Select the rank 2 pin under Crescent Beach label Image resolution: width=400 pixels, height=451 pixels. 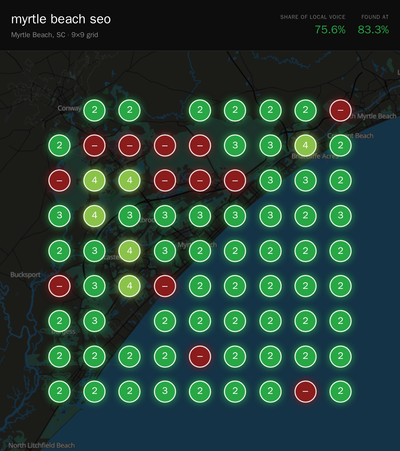340,145
